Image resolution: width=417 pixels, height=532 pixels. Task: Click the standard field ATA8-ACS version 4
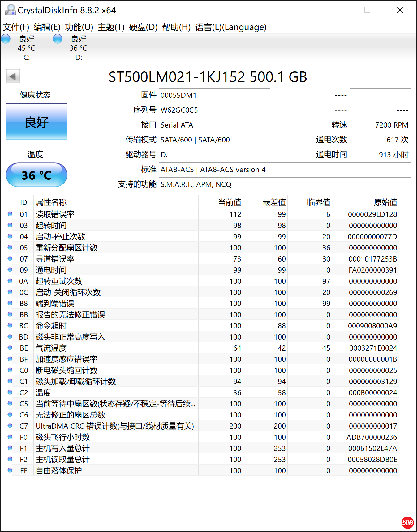pos(285,170)
